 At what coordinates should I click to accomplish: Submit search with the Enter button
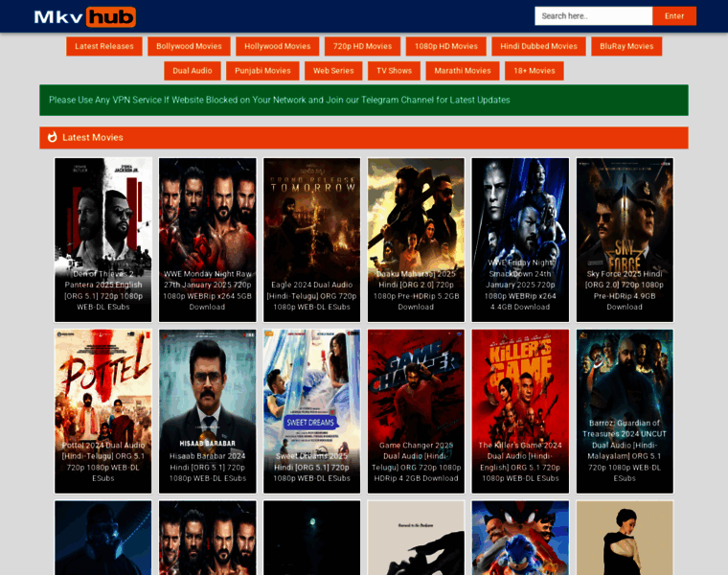(x=674, y=15)
